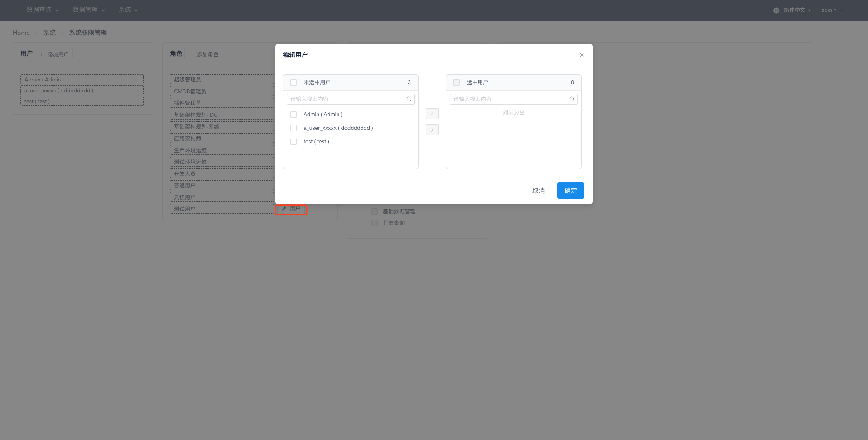Go to Home breadcrumb
Screen dimensions: 868x440
21,33
